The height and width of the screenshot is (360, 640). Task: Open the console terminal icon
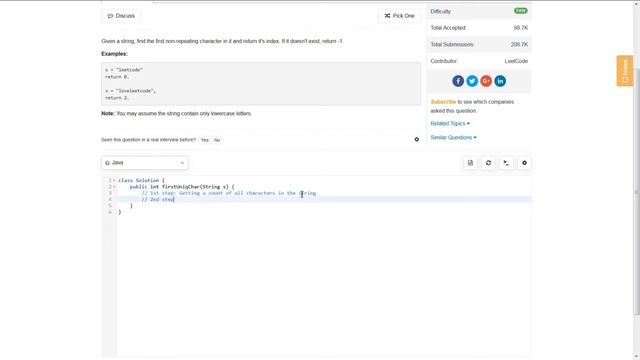click(506, 163)
